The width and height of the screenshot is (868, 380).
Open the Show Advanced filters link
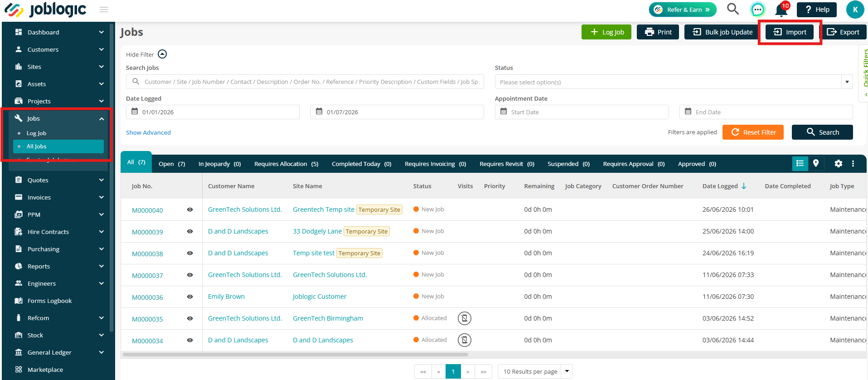[x=148, y=132]
